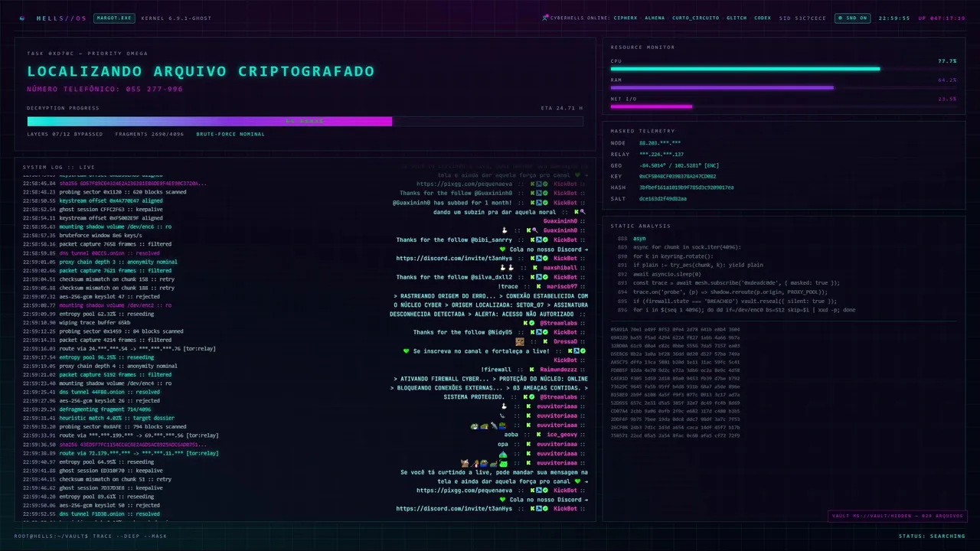Click the @Nidy05 mention
Viewport: 980px width, 551px height.
tap(500, 332)
